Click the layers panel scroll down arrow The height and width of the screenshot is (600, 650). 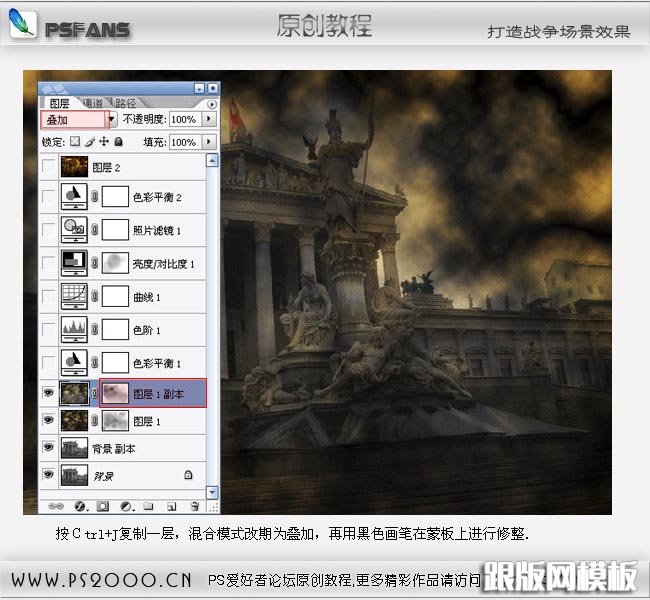pos(211,491)
